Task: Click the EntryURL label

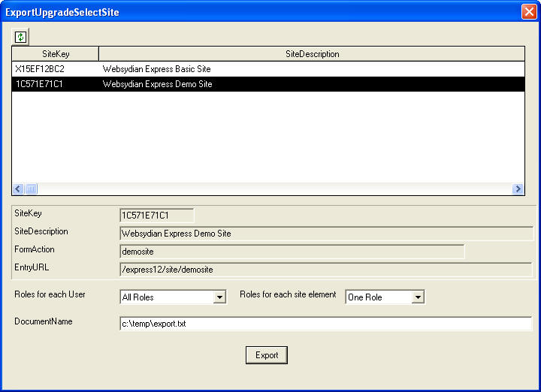Action: pyautogui.click(x=32, y=267)
